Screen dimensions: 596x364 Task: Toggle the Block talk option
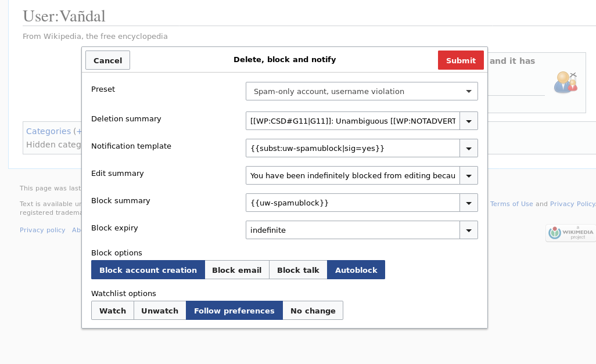point(298,269)
